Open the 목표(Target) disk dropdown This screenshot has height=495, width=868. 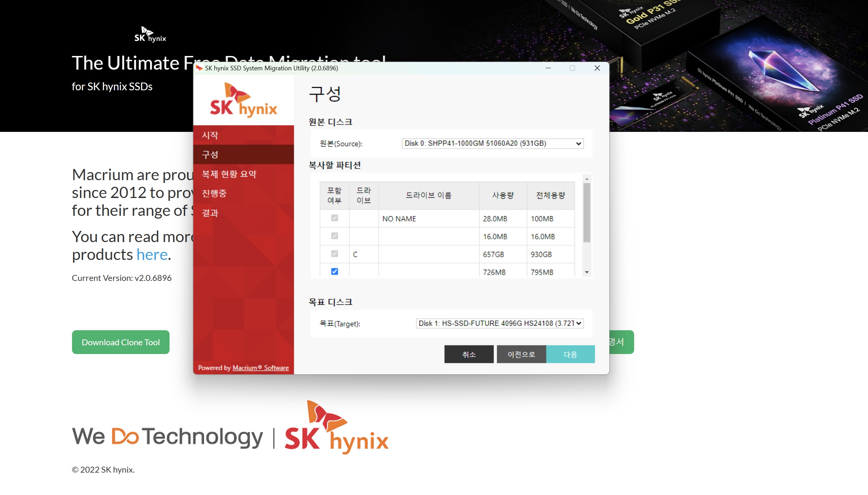tap(500, 324)
